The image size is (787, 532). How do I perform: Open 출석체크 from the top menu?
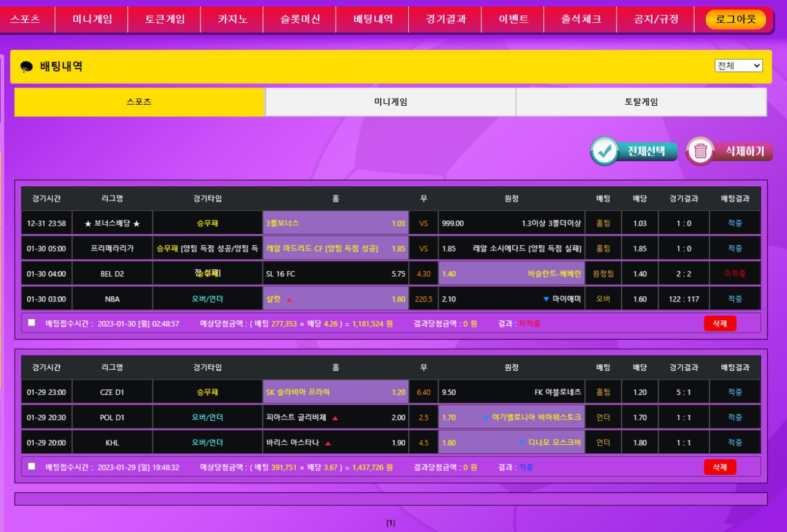(582, 19)
